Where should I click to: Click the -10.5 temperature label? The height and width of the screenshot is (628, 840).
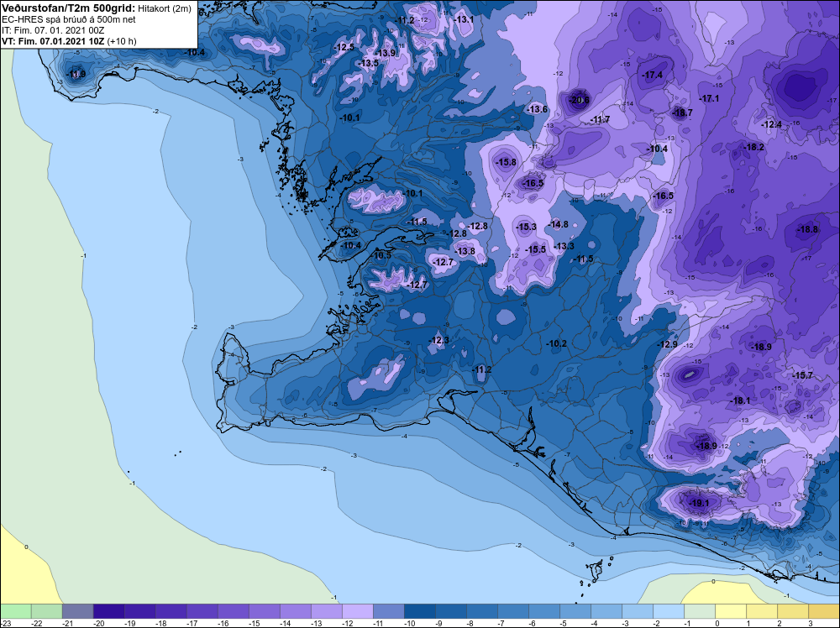[x=381, y=256]
